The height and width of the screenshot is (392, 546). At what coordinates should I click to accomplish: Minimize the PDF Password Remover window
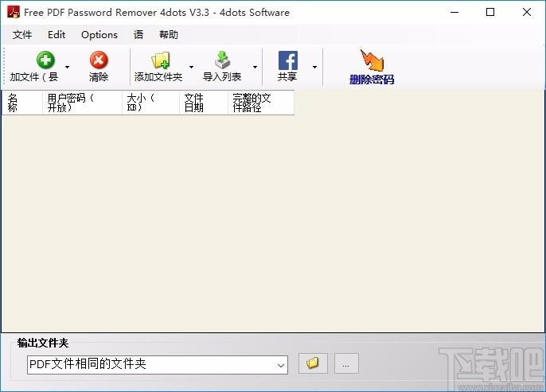point(454,12)
